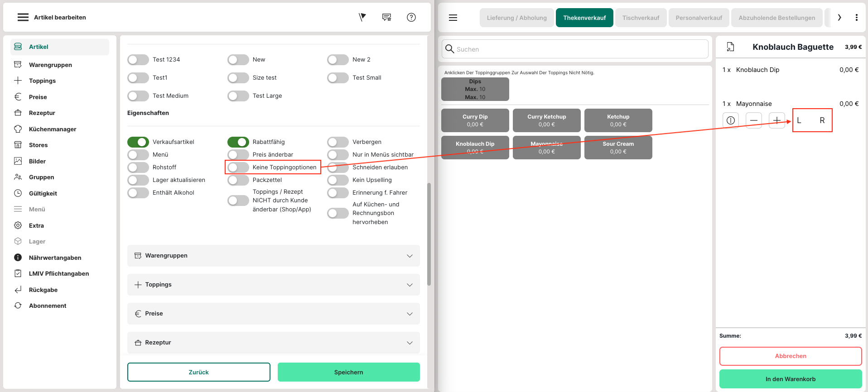
Task: Click the info icon under Mayonnaise
Action: point(730,120)
